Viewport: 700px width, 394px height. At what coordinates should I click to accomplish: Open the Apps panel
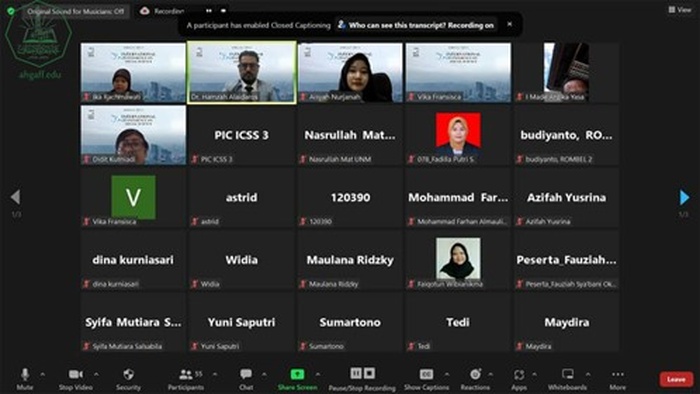click(x=519, y=379)
